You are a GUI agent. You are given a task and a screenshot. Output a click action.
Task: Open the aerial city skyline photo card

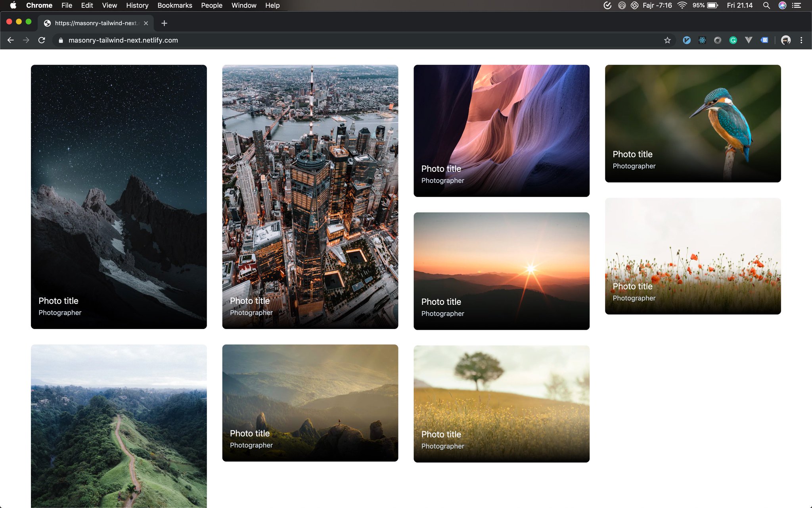[x=310, y=196]
